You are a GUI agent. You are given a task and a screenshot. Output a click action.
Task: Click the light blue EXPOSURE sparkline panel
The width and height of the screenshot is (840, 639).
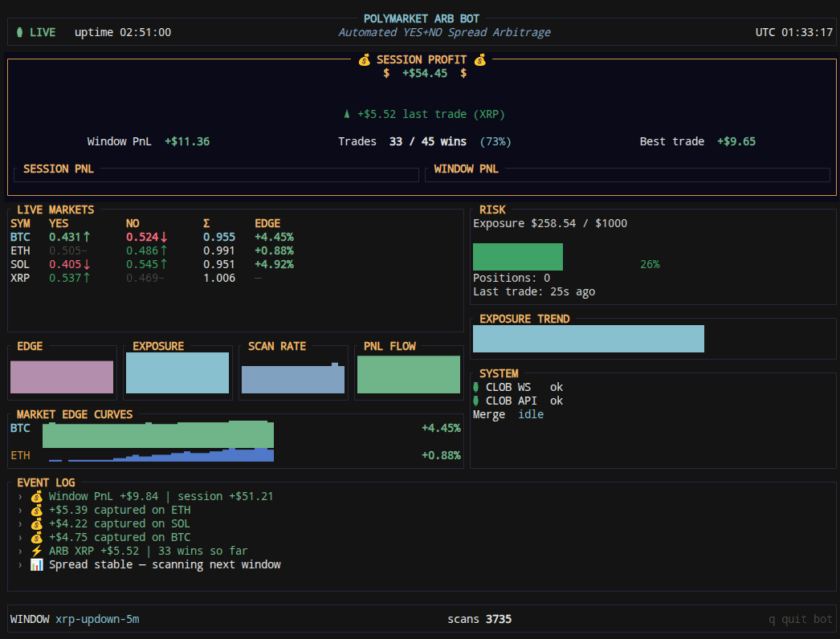(177, 372)
